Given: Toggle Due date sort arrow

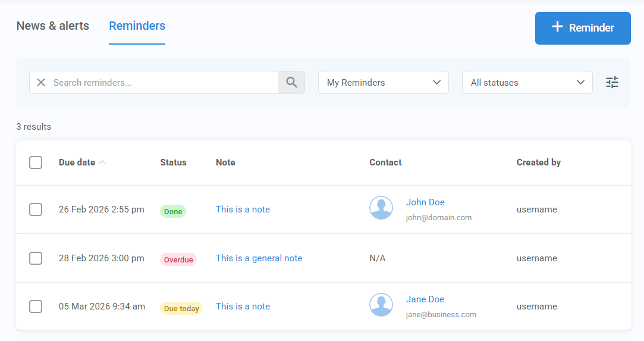Looking at the screenshot, I should coord(103,162).
